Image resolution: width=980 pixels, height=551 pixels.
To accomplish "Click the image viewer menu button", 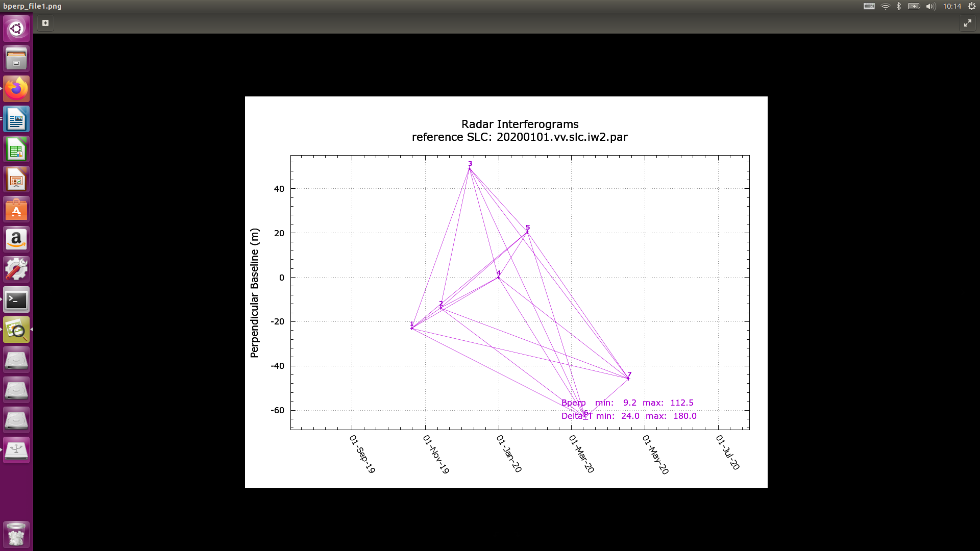I will (x=45, y=23).
